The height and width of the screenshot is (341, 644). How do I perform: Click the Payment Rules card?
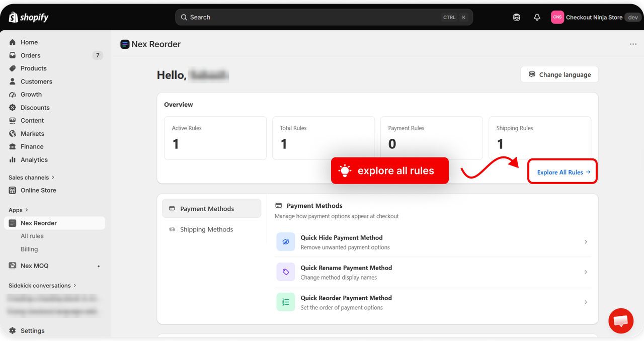tap(432, 138)
